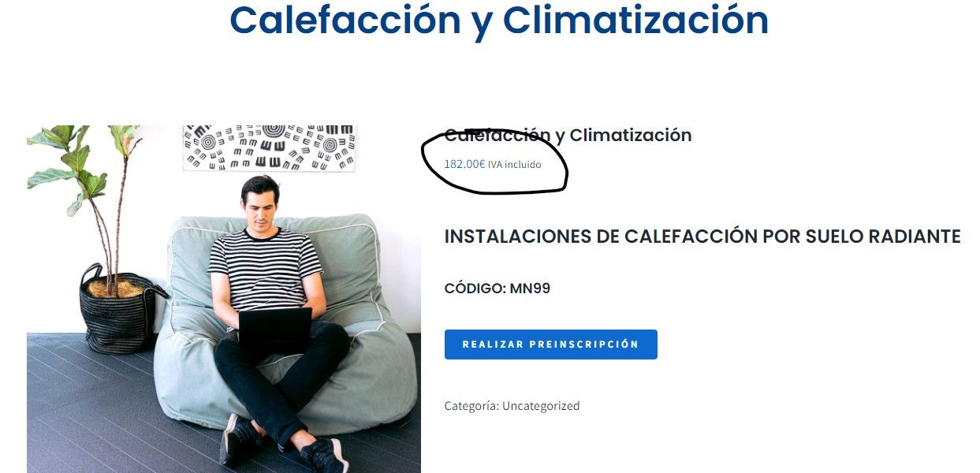Open the Uncategorized category link
This screenshot has height=473, width=980.
click(541, 406)
